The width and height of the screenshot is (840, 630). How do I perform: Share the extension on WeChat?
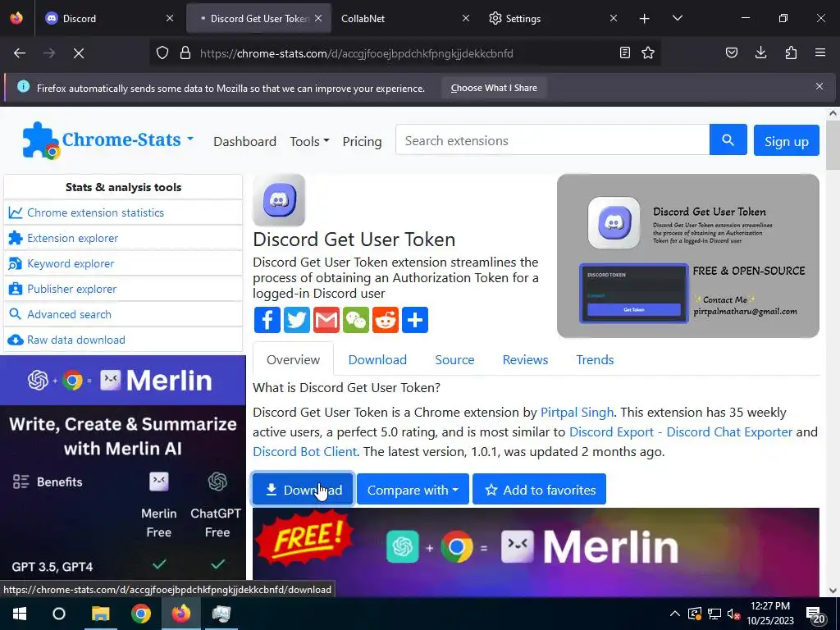point(356,320)
